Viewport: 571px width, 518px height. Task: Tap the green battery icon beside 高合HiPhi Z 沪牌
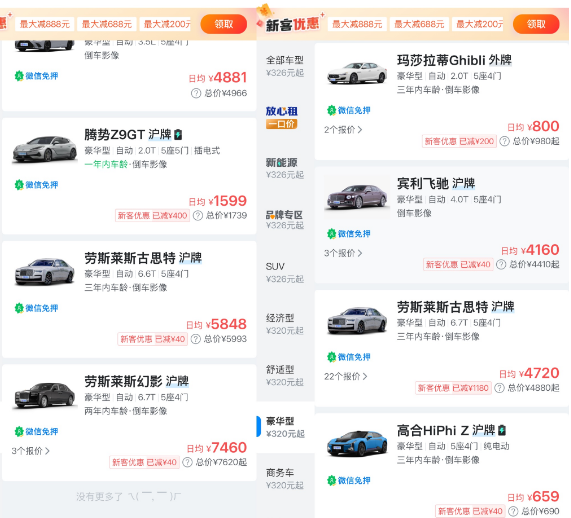(x=502, y=430)
